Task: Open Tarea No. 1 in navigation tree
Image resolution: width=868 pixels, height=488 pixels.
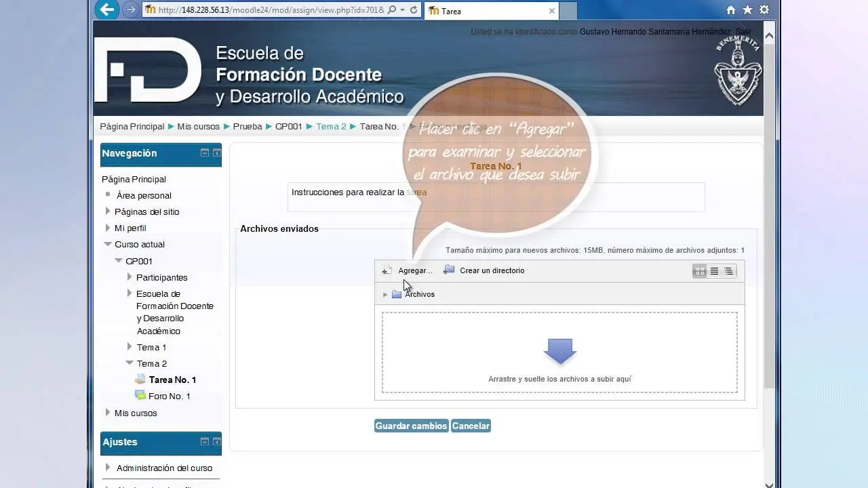Action: [172, 380]
